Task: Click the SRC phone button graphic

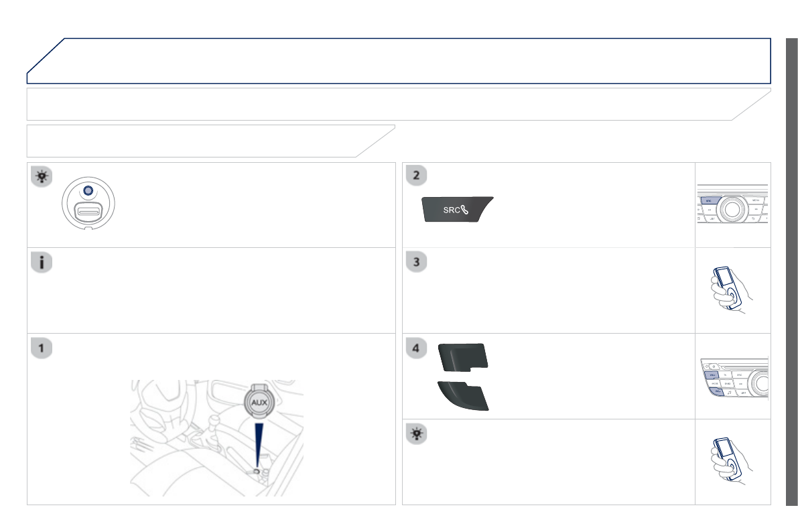Action: tap(457, 209)
